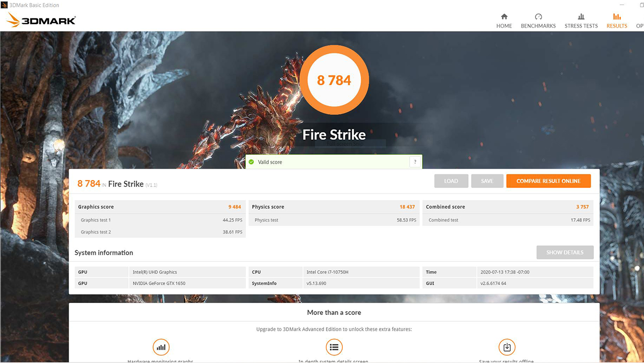Click the Graphics score value 9 484
The width and height of the screenshot is (644, 363).
235,207
